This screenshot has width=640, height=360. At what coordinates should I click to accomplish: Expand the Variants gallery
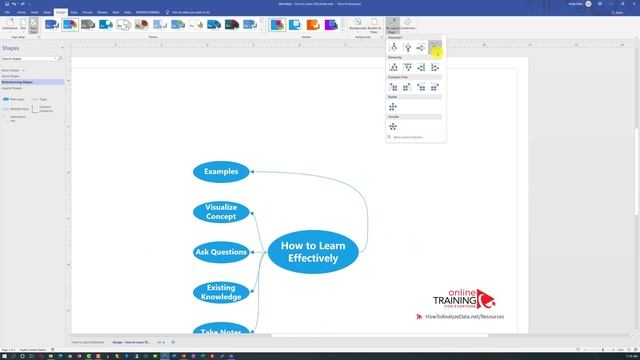(x=342, y=31)
